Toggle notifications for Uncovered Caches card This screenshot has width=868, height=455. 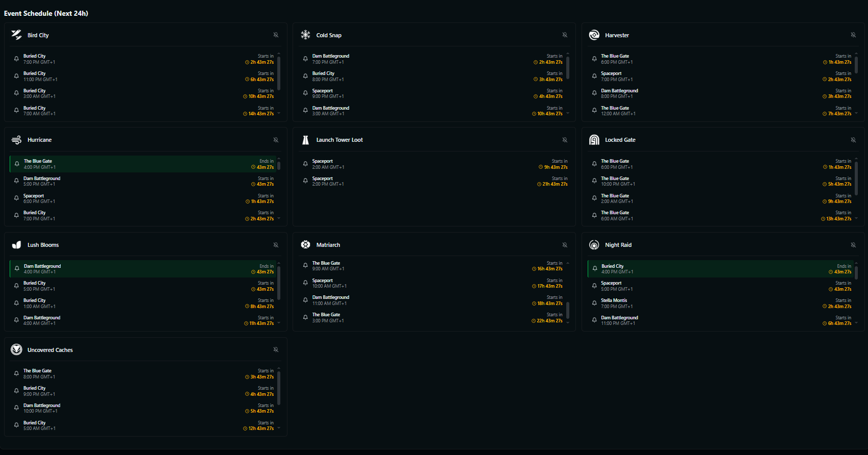(276, 349)
